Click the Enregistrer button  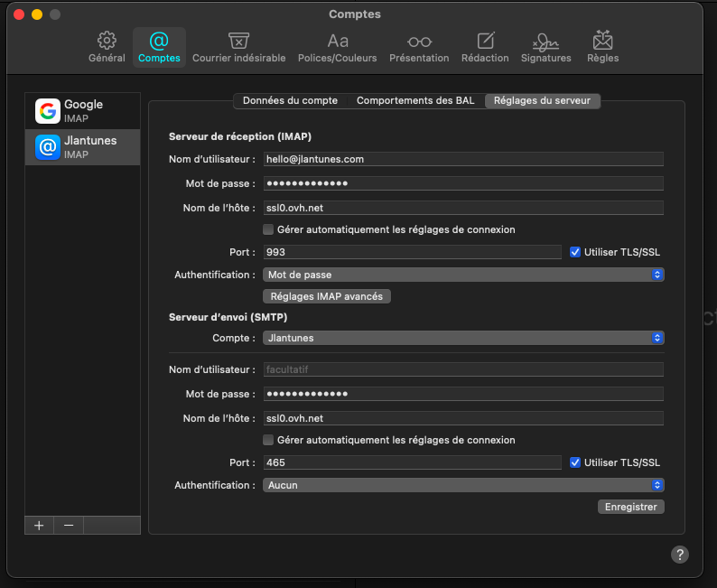pos(630,507)
